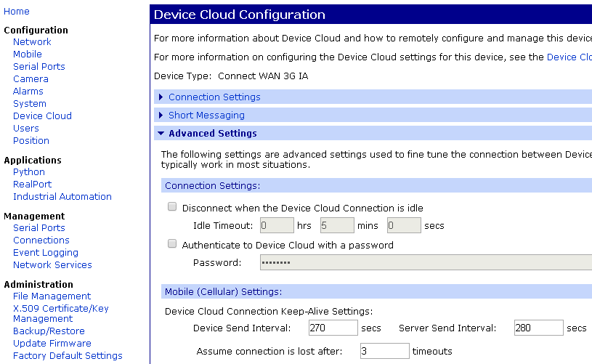
Task: Open the Python applications page
Action: tap(29, 172)
